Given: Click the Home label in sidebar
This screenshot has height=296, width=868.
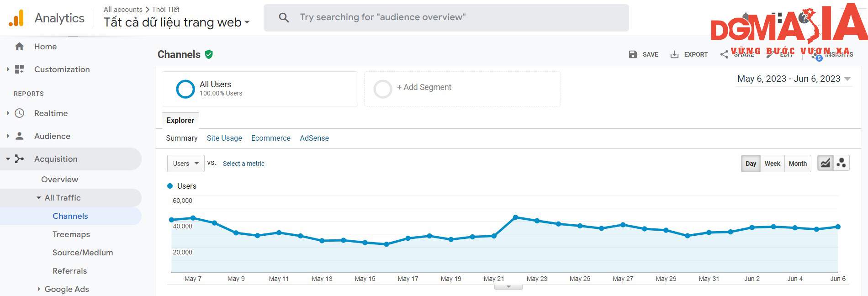Looking at the screenshot, I should click(45, 47).
